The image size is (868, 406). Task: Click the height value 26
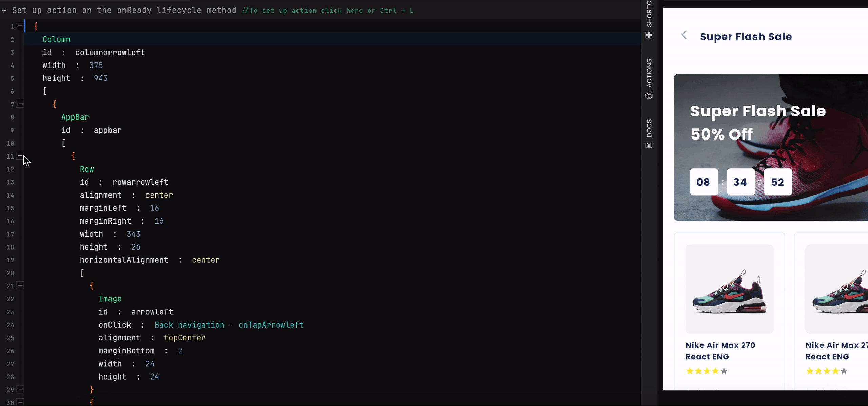pyautogui.click(x=136, y=247)
